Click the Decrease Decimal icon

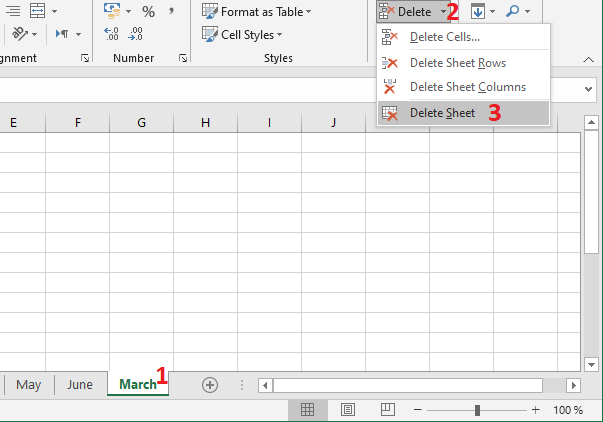137,34
